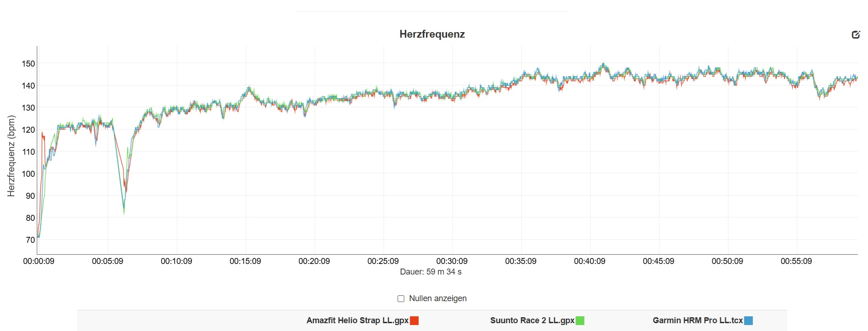Click the '120' bpm axis value
This screenshot has width=868, height=331.
28,130
